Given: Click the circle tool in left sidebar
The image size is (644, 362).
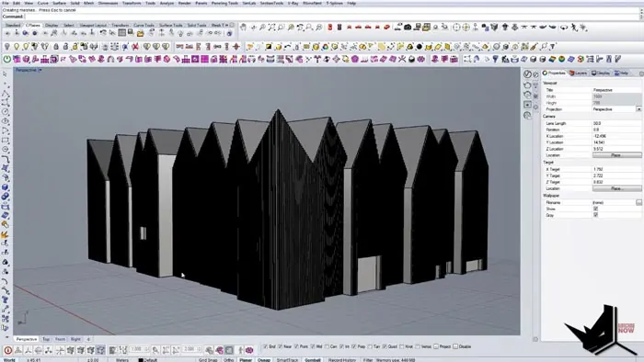Looking at the screenshot, I should coord(5,111).
